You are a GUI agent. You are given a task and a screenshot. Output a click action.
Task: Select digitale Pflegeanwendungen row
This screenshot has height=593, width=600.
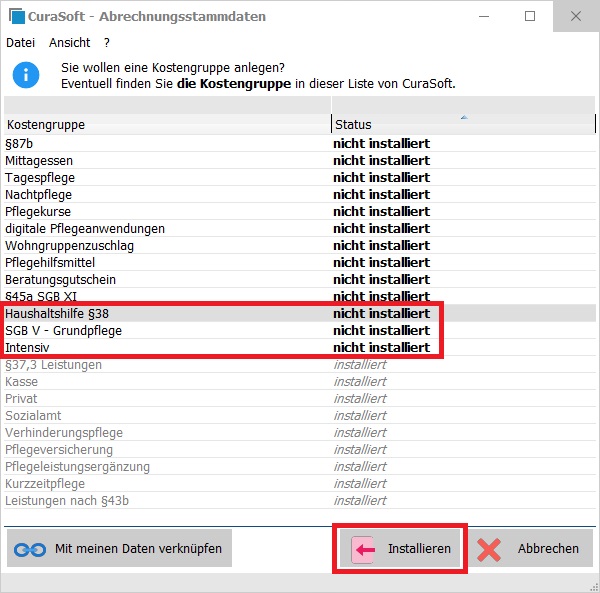click(x=300, y=228)
